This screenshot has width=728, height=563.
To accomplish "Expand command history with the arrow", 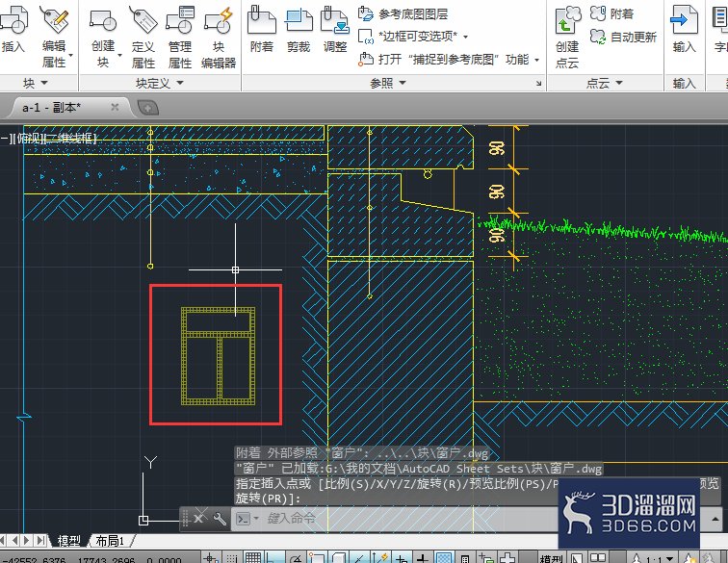I will click(715, 519).
